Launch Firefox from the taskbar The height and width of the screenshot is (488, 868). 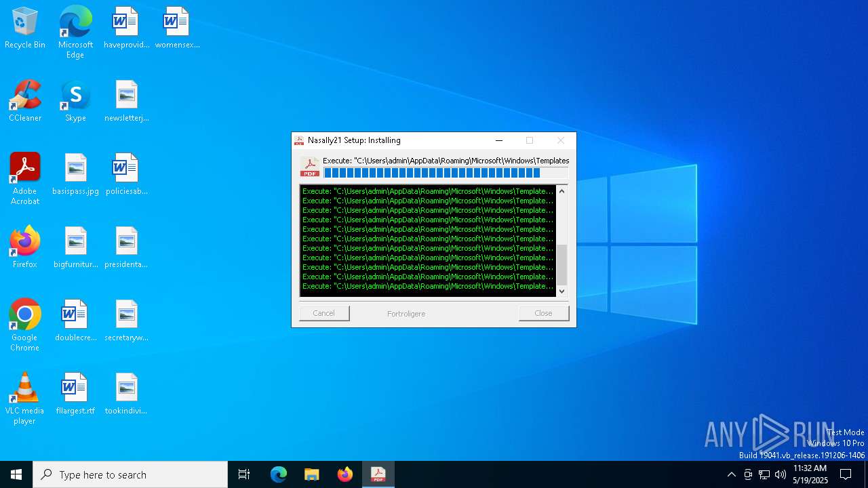pos(345,474)
